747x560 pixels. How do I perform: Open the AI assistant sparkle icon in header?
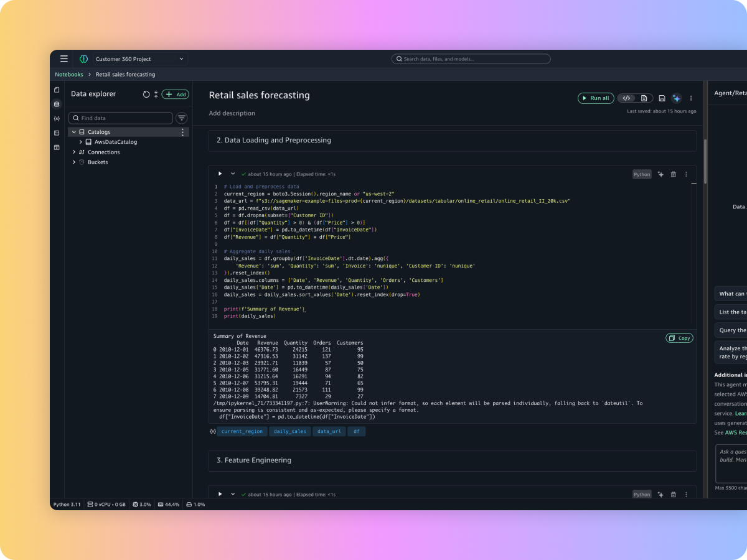tap(677, 98)
